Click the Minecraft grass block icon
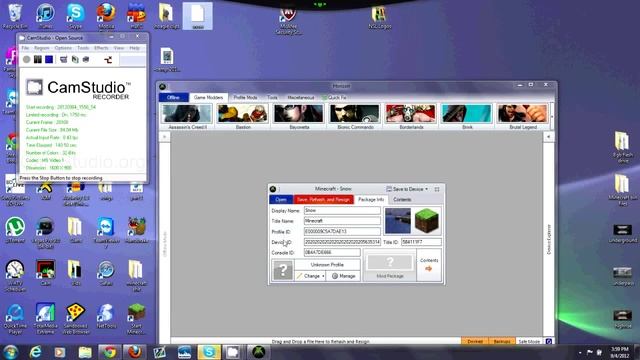 click(427, 221)
